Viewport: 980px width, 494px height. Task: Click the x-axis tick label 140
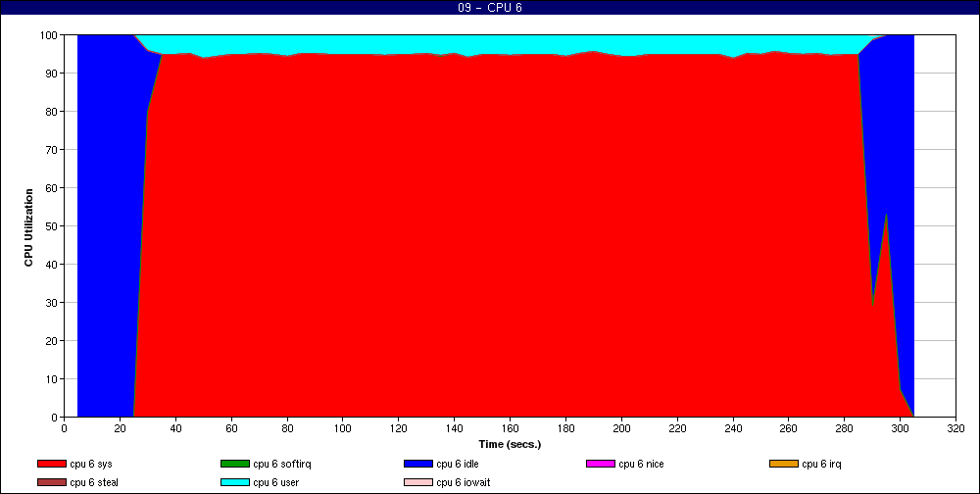[x=455, y=428]
